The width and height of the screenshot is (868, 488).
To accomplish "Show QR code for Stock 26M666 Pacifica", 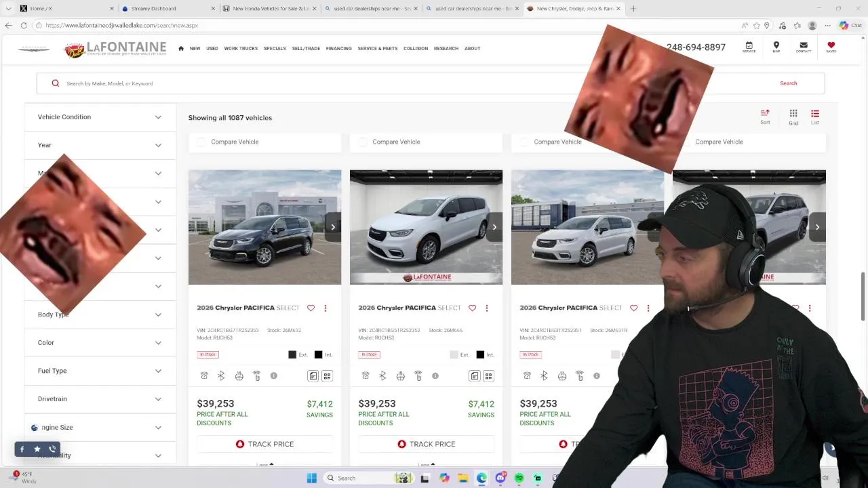I will click(488, 375).
